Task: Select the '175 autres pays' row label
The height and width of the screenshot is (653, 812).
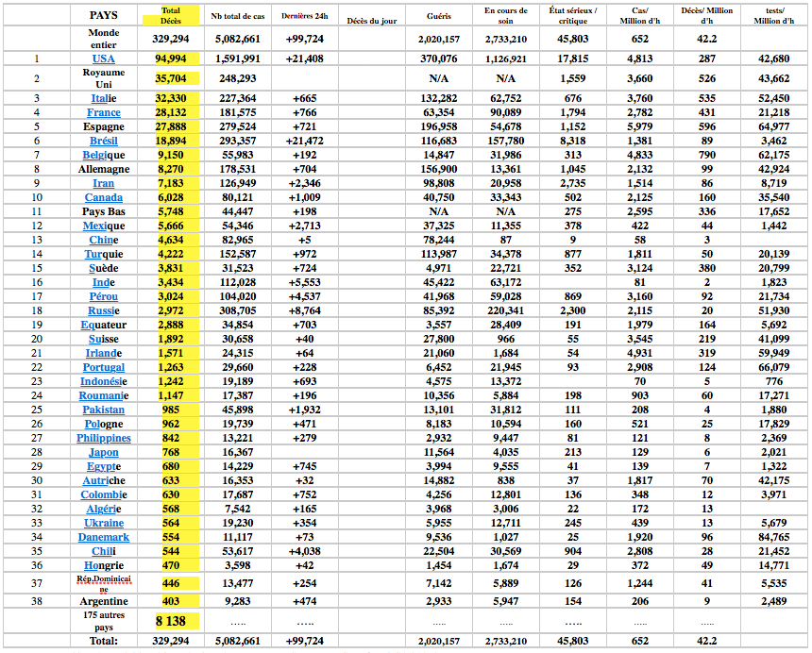Action: tap(103, 621)
